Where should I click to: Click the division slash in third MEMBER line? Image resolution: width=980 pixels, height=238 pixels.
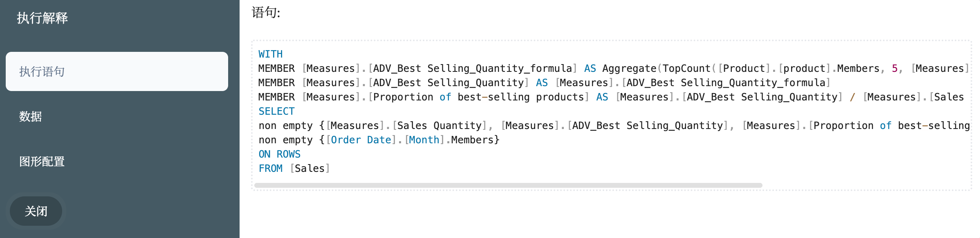(x=852, y=97)
